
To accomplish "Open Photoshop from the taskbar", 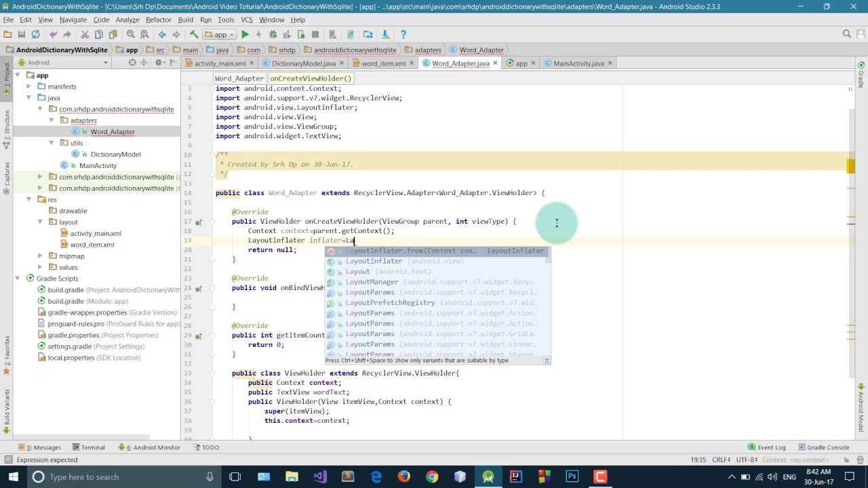I will click(x=572, y=477).
